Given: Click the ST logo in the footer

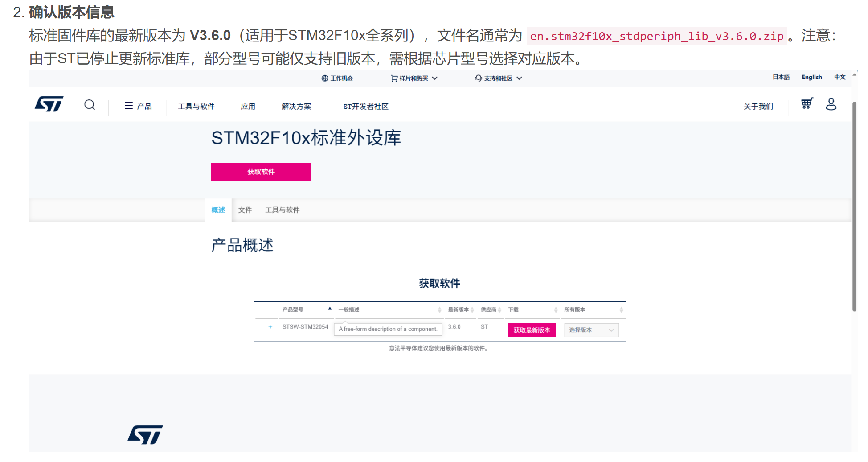Looking at the screenshot, I should [x=145, y=434].
